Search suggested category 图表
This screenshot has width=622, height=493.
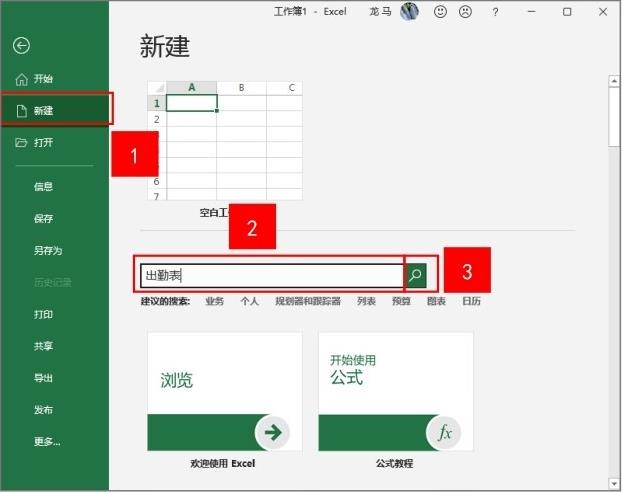point(436,301)
